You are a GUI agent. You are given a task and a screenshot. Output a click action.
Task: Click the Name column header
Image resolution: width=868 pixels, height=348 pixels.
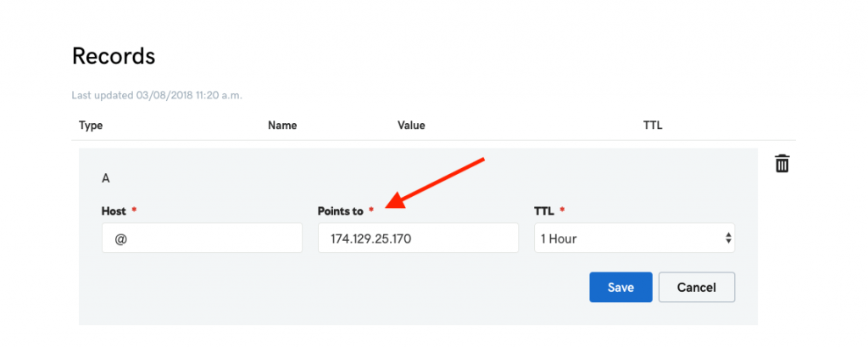pyautogui.click(x=282, y=126)
